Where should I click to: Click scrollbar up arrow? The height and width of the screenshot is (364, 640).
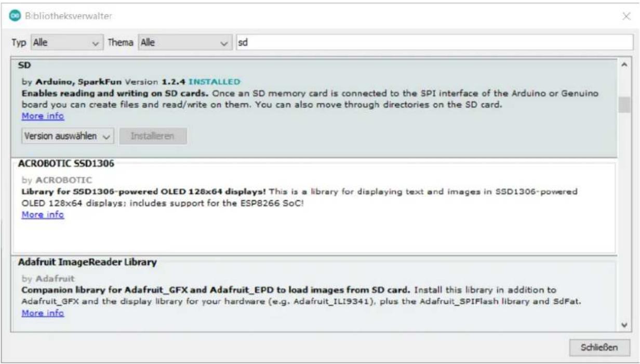624,66
